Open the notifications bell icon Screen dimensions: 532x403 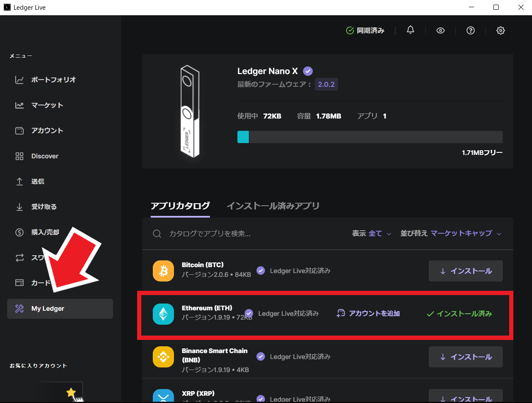(x=410, y=30)
